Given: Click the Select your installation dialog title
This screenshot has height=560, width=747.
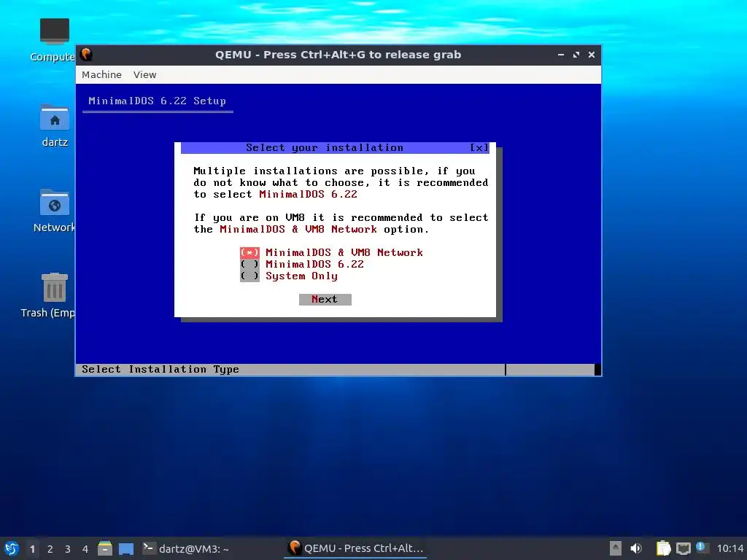Looking at the screenshot, I should (x=325, y=147).
